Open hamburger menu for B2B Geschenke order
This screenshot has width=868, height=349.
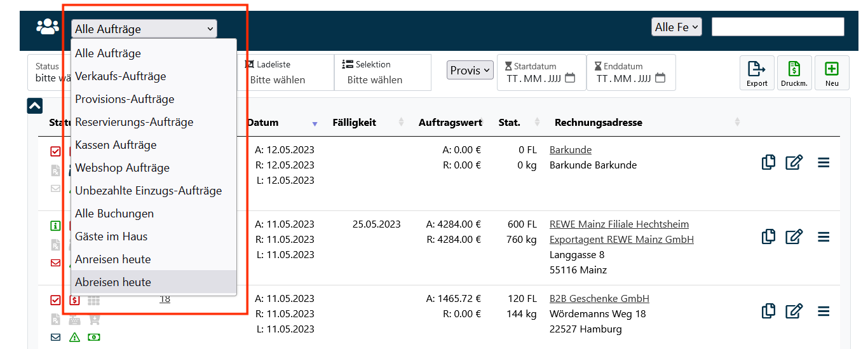(x=824, y=311)
